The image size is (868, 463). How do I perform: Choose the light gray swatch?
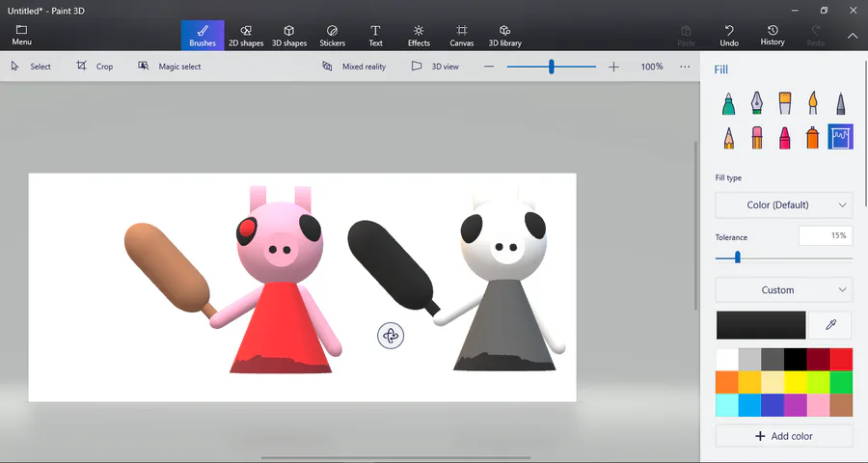point(749,360)
